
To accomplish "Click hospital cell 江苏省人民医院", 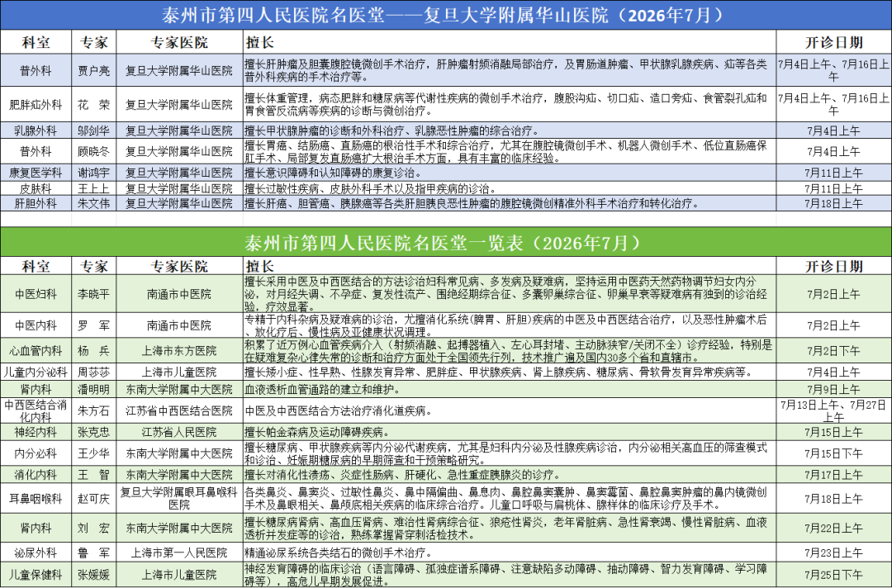I will tap(179, 432).
